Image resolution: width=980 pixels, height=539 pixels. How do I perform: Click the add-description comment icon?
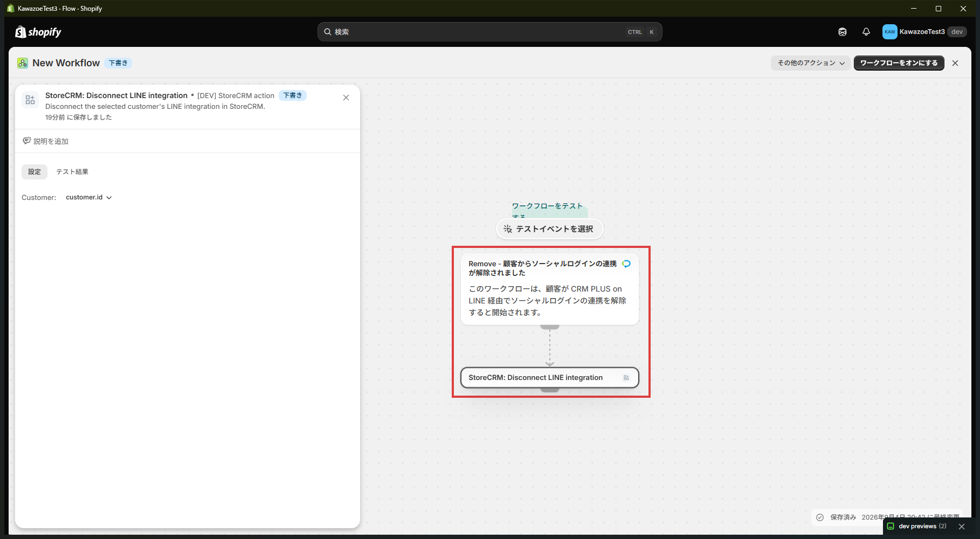coord(26,141)
